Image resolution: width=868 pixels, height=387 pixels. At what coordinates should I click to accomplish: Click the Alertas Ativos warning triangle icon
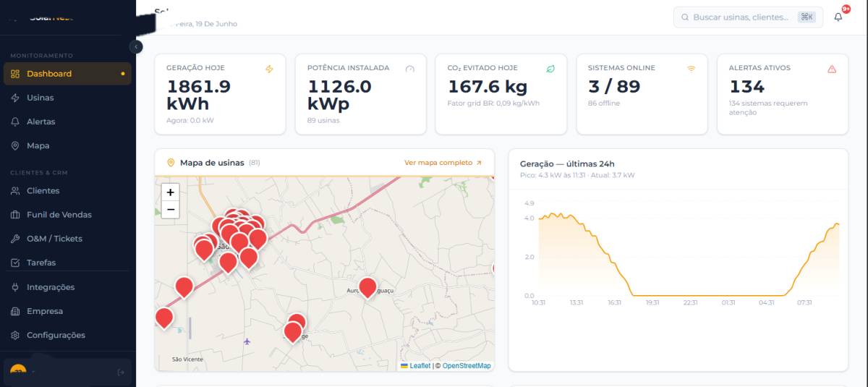point(832,69)
